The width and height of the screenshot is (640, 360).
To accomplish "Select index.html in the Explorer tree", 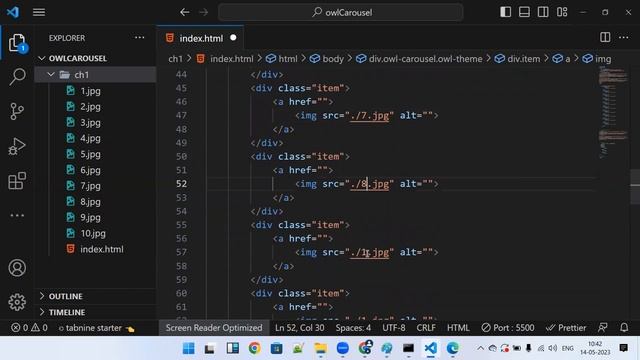I will [x=102, y=249].
